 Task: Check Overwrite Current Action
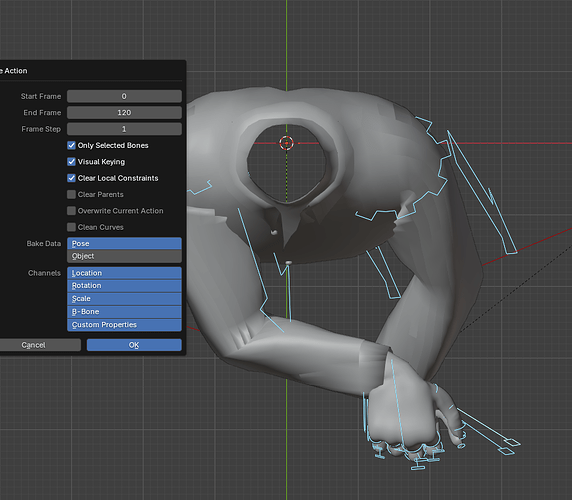click(72, 211)
